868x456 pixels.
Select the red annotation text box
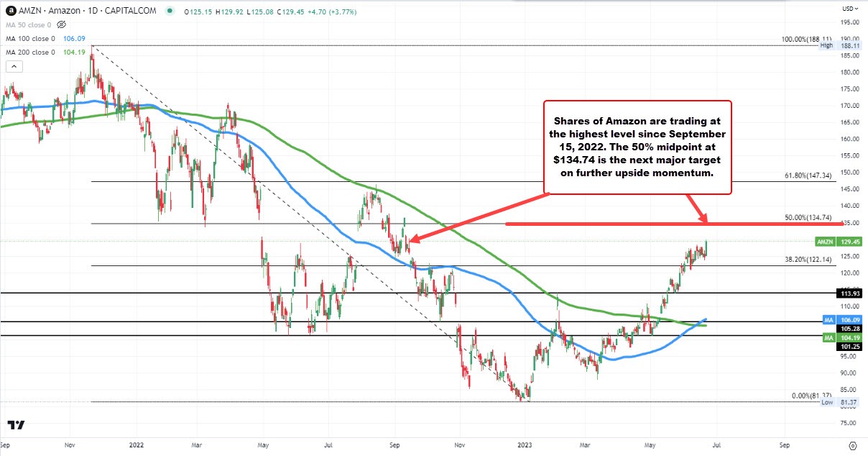(x=638, y=147)
